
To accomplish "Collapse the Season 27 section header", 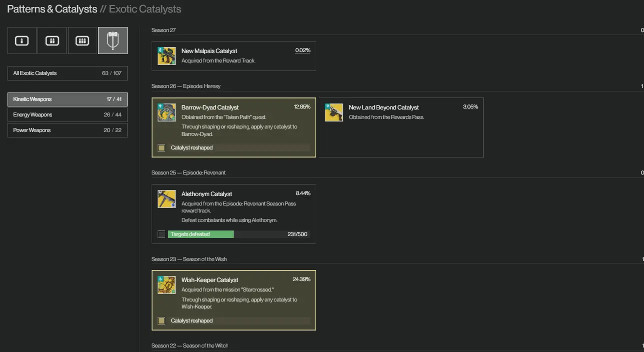I will click(x=164, y=30).
